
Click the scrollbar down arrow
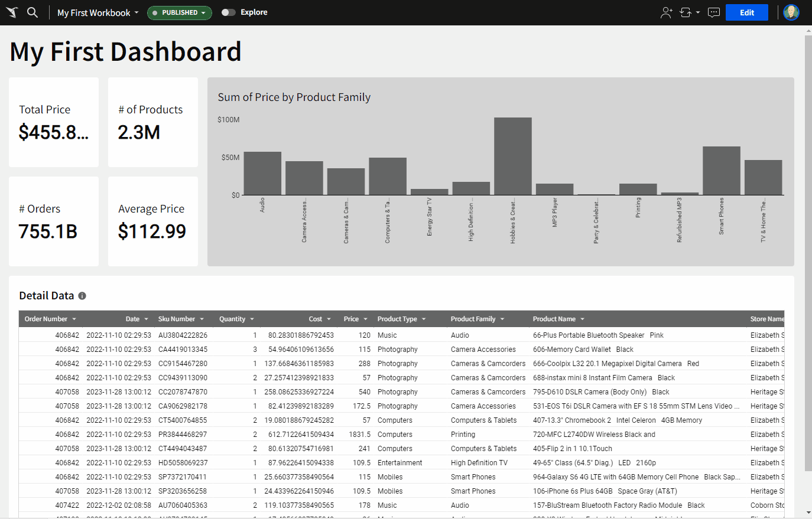[x=808, y=513]
